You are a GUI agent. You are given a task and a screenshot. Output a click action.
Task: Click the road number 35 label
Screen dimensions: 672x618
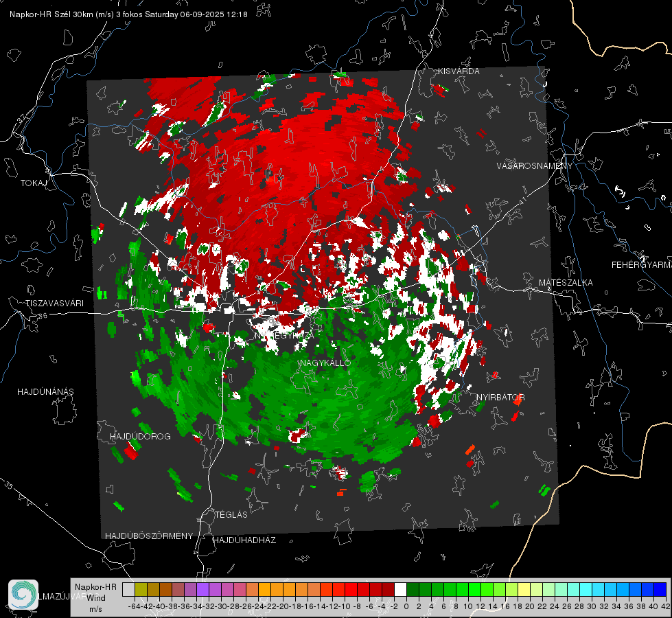pos(9,485)
